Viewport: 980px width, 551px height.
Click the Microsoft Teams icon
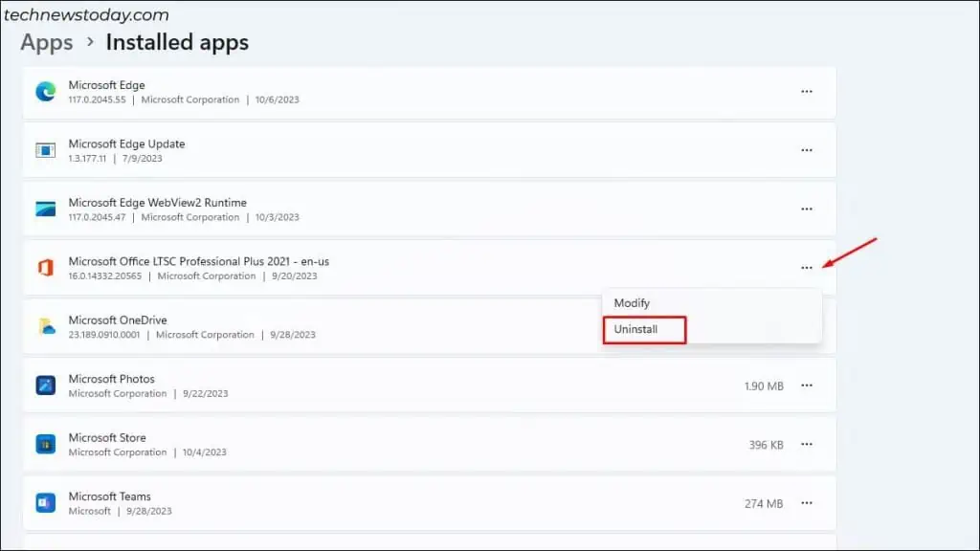45,503
